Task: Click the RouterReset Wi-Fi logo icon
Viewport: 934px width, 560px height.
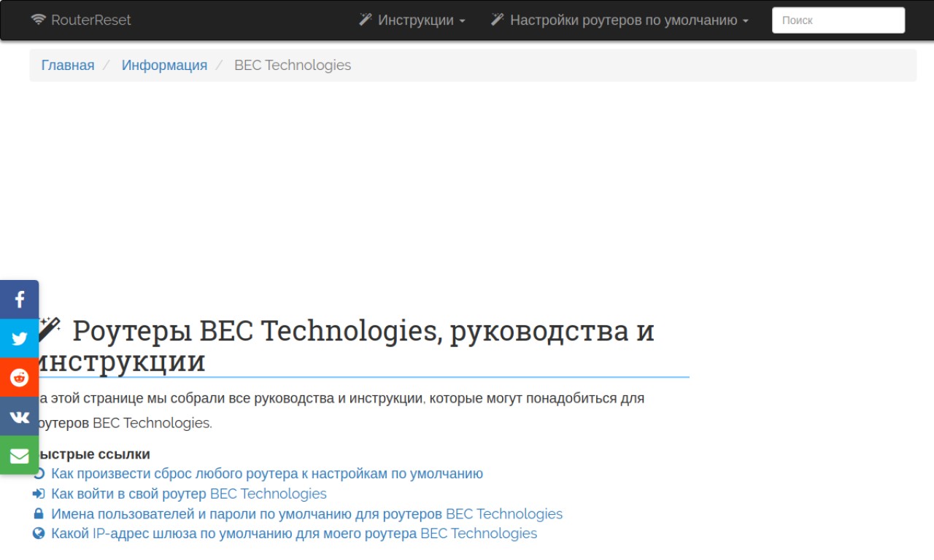Action: point(39,20)
